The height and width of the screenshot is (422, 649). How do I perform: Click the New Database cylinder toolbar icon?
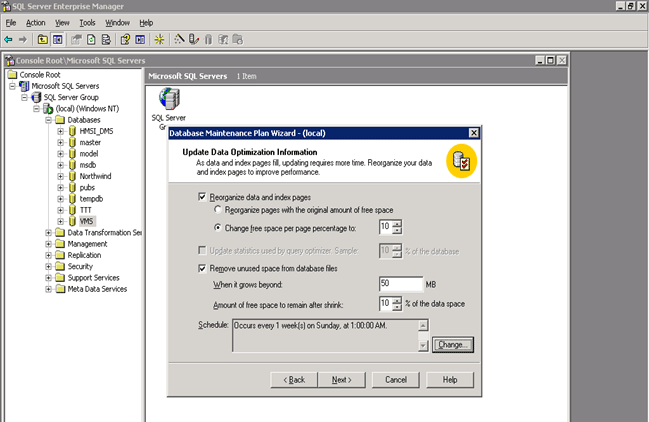tap(209, 40)
